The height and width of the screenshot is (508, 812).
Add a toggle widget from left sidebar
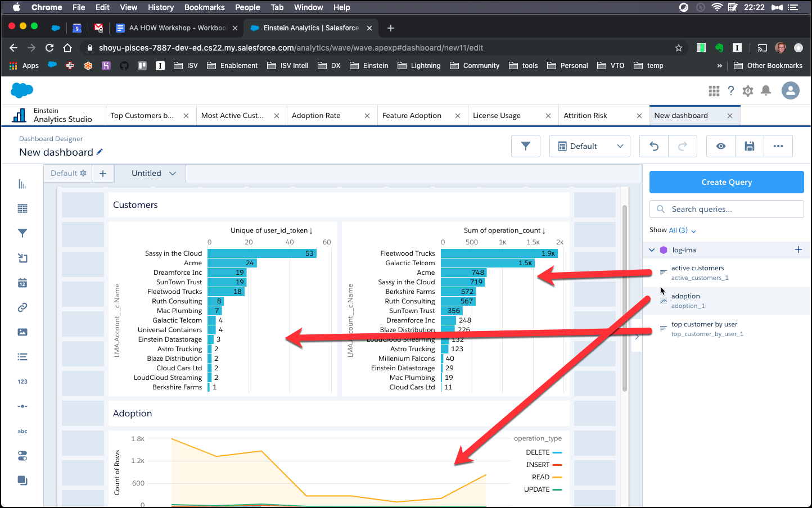point(22,456)
